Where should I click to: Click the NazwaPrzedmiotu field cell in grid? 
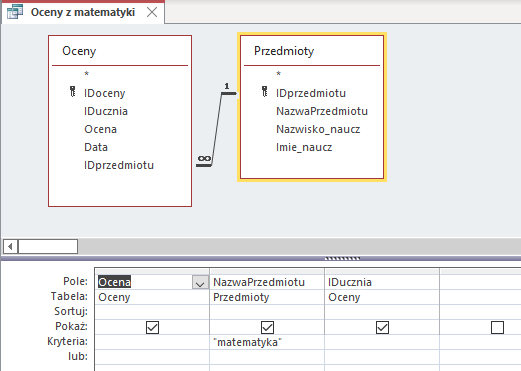pyautogui.click(x=267, y=282)
